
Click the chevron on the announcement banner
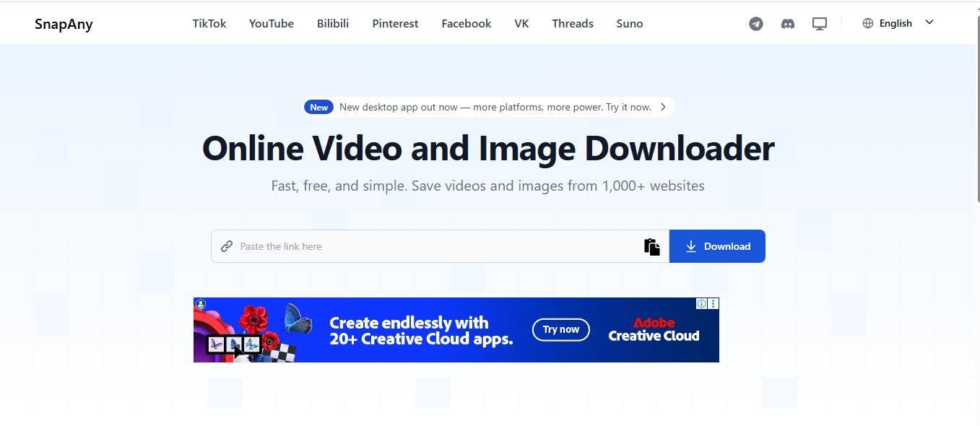point(663,107)
